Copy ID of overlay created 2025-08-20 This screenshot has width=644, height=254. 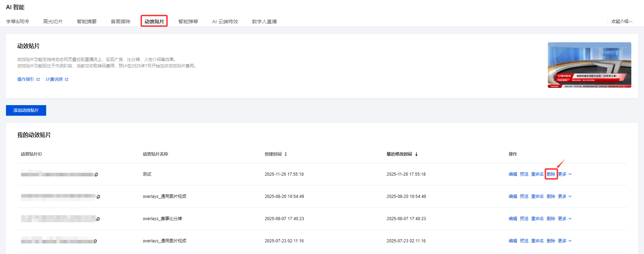coord(98,197)
